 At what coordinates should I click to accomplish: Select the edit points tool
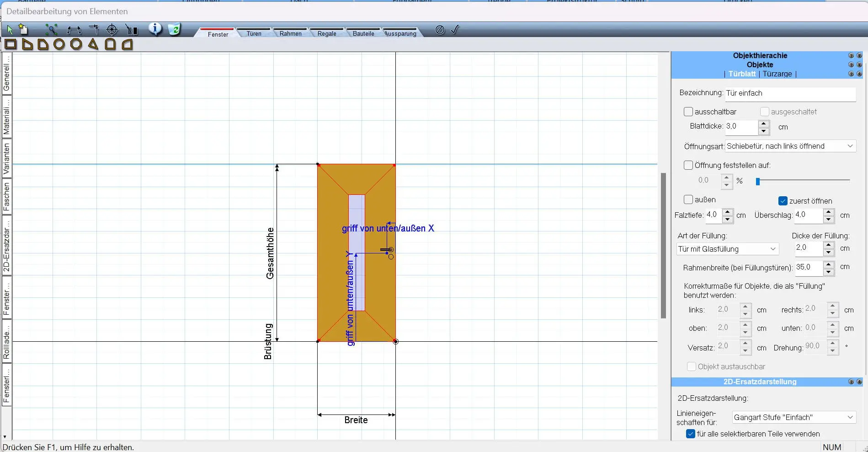(51, 30)
